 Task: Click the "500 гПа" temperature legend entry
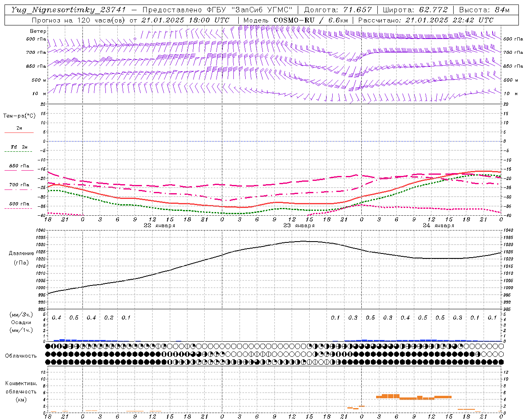click(x=19, y=204)
